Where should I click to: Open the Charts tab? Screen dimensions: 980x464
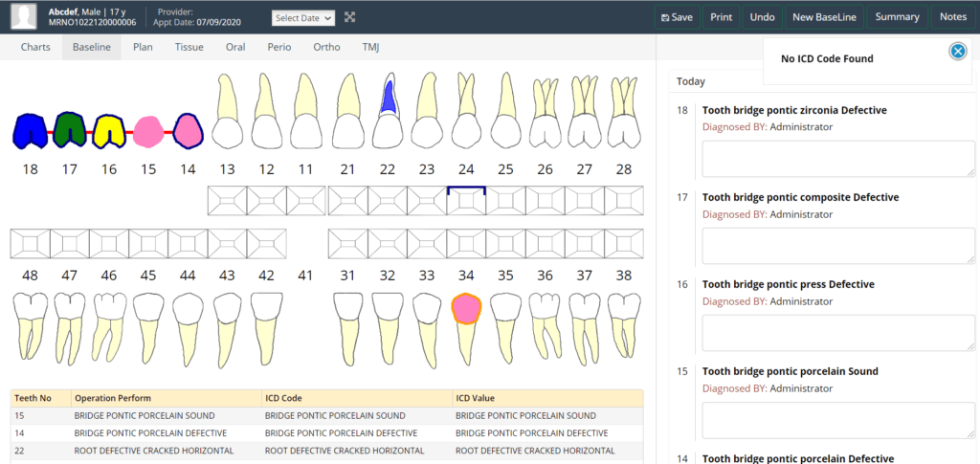35,47
